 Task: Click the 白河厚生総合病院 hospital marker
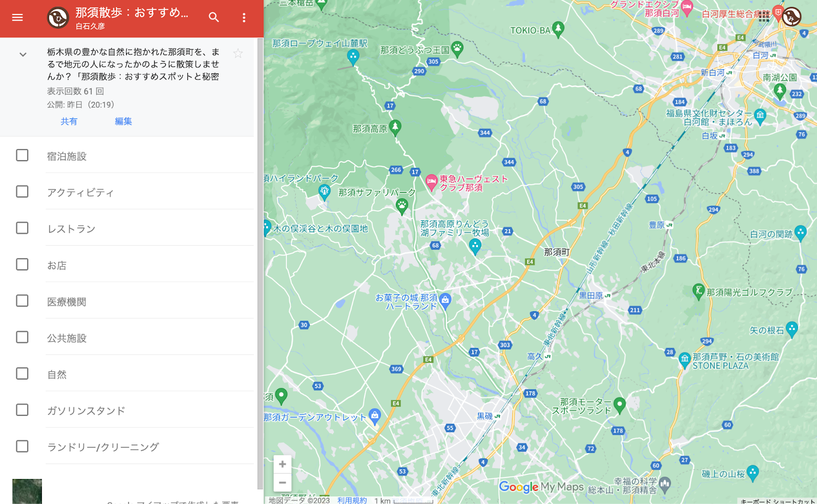click(x=777, y=12)
